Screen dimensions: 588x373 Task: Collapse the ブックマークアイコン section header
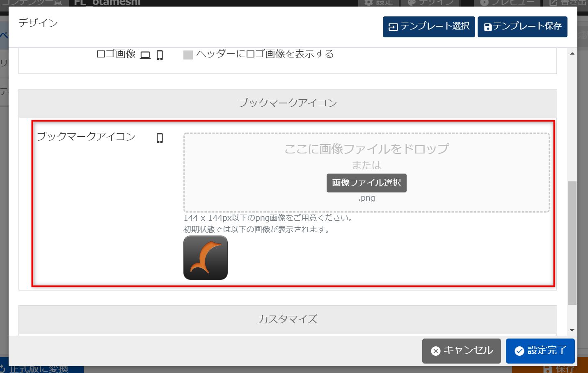pyautogui.click(x=288, y=103)
